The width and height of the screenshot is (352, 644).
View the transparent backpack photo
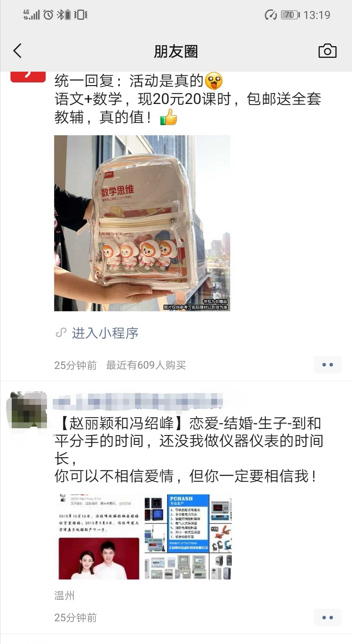click(142, 223)
